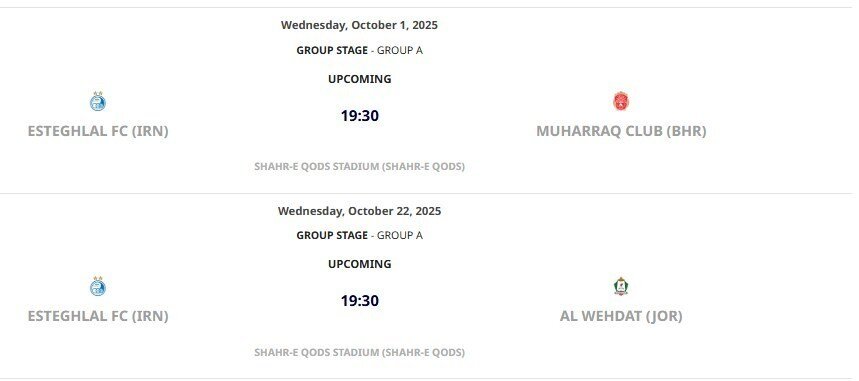Click the Muharraq Club red crest

[621, 101]
